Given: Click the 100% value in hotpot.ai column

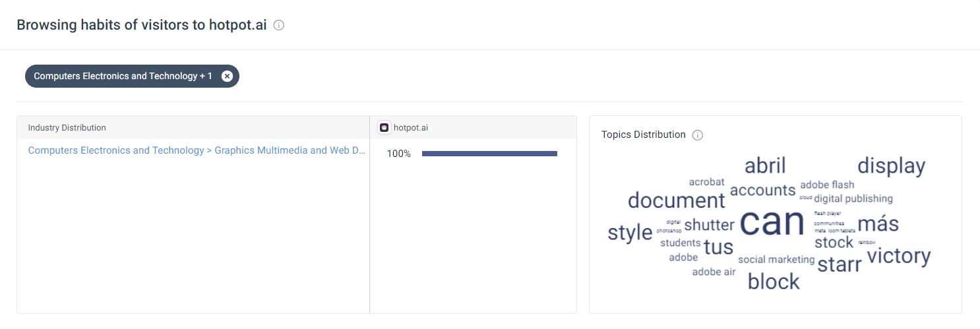Looking at the screenshot, I should [398, 154].
